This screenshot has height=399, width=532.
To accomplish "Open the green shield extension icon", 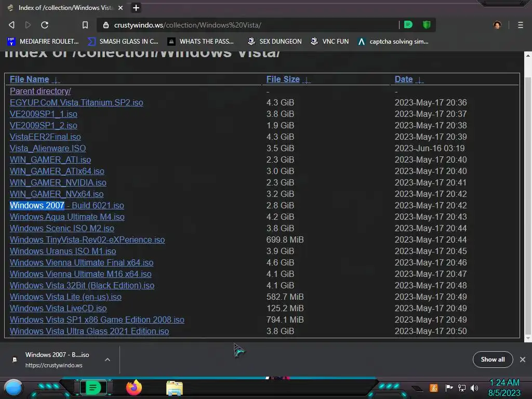I will pyautogui.click(x=427, y=24).
